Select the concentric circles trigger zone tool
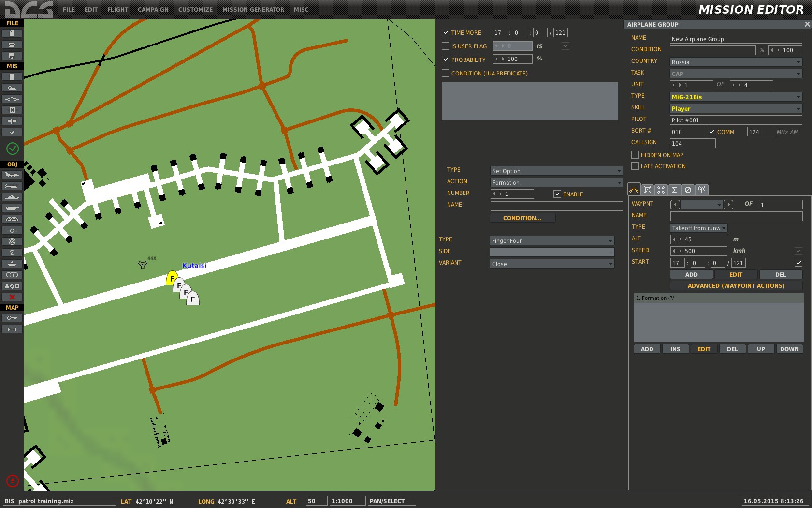The width and height of the screenshot is (812, 508). (12, 241)
